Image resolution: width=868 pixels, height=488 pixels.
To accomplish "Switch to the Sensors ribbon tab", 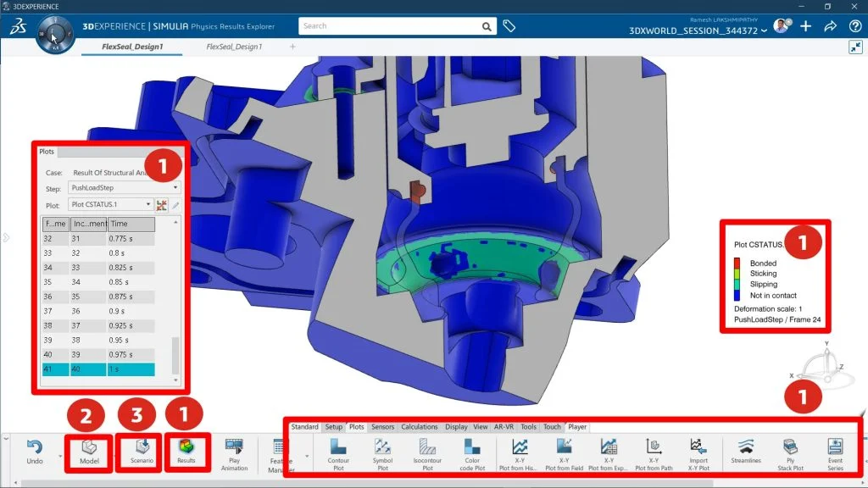I will pyautogui.click(x=382, y=427).
